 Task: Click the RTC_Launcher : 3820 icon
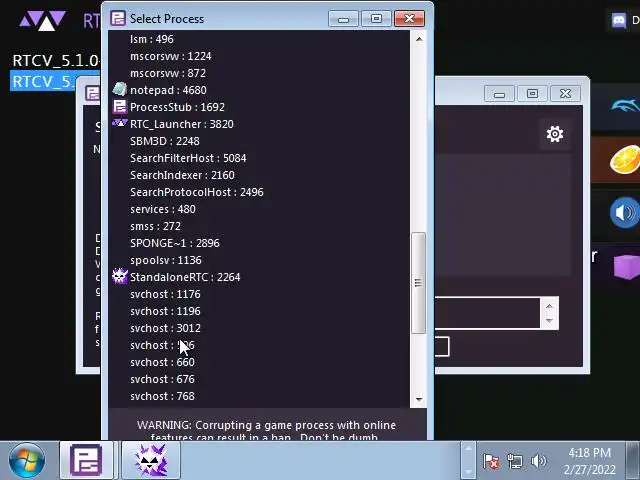click(x=120, y=123)
